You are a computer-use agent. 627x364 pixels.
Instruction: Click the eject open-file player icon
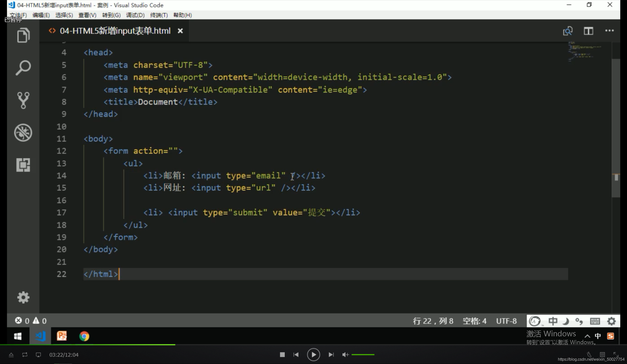click(11, 355)
